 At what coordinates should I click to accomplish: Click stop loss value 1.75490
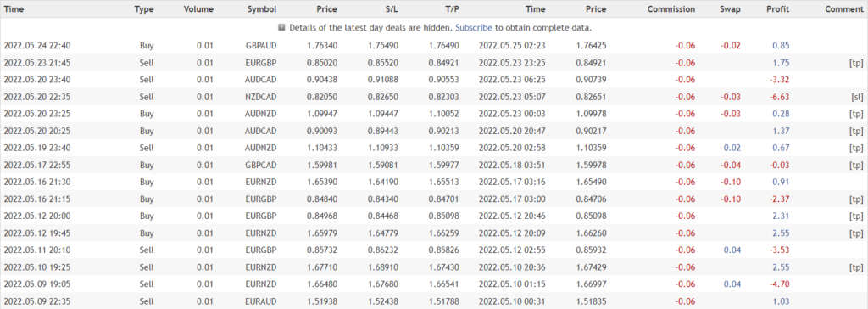pyautogui.click(x=382, y=46)
